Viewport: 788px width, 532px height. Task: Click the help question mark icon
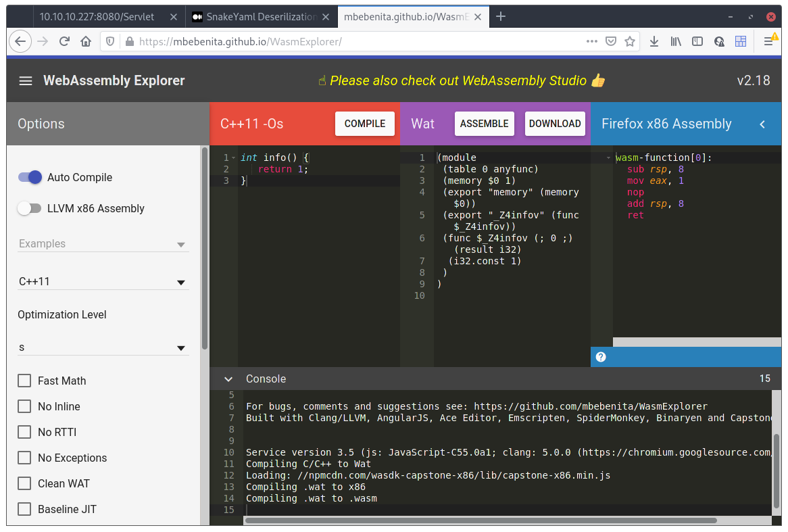601,357
